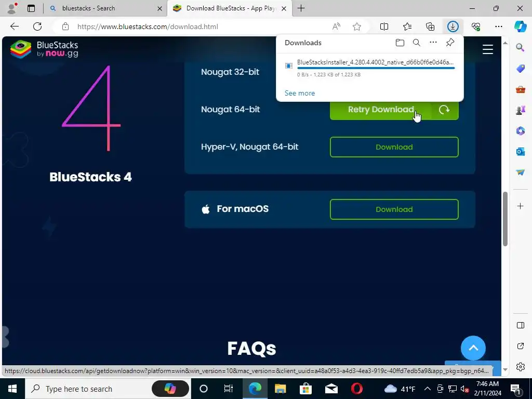Open Copilot from the taskbar
Viewport: 532px width, 399px height.
pos(170,389)
